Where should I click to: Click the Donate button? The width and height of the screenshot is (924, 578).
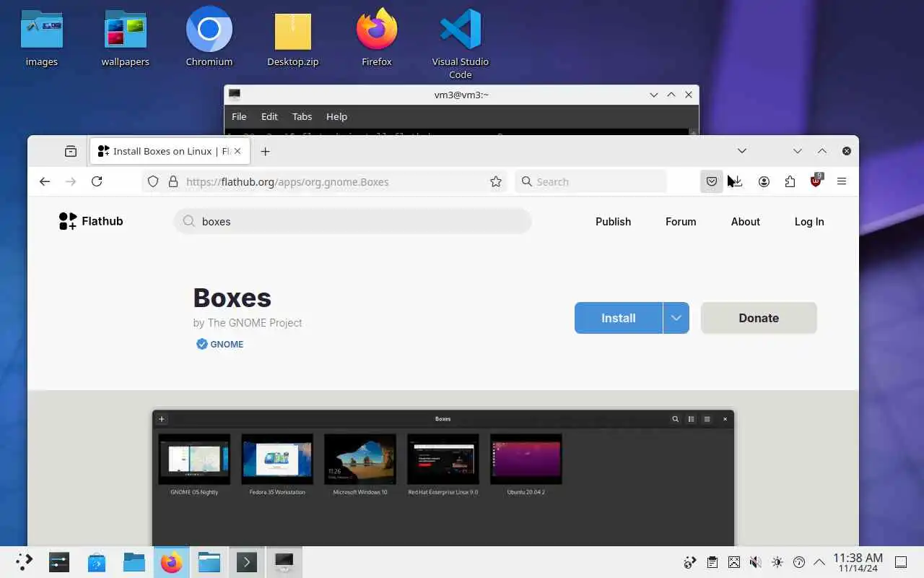tap(759, 318)
